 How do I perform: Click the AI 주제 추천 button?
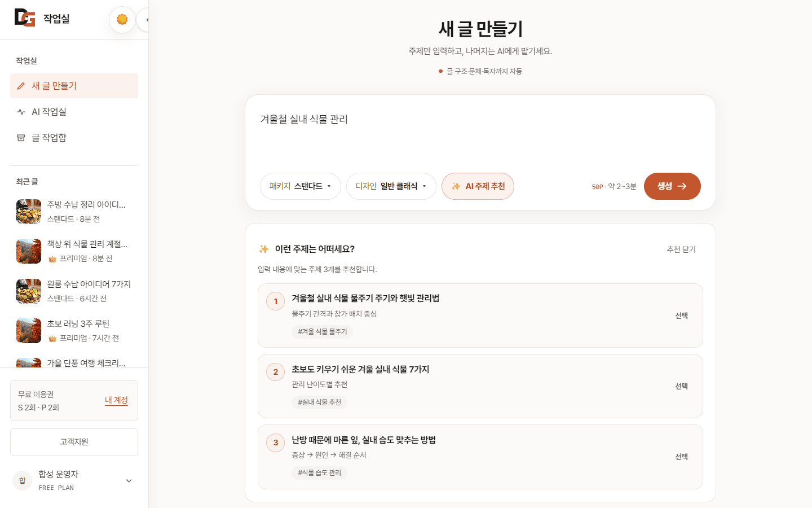click(478, 186)
